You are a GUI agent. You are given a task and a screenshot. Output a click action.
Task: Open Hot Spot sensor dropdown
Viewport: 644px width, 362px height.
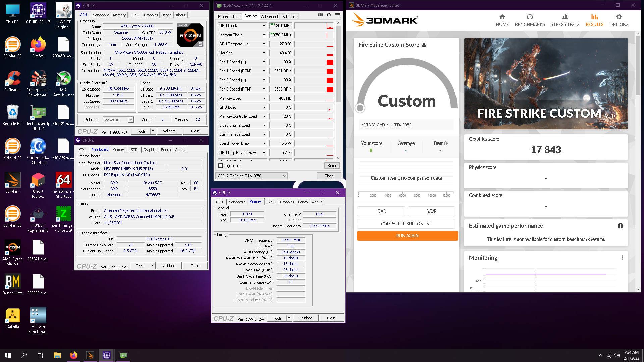[x=264, y=53]
